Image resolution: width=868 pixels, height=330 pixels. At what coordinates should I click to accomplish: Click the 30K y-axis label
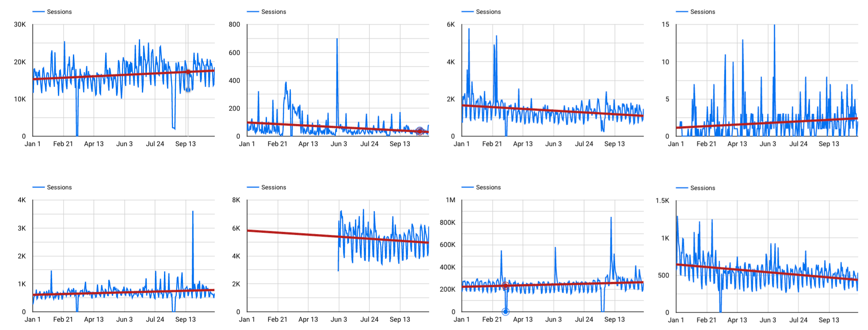[x=20, y=25]
